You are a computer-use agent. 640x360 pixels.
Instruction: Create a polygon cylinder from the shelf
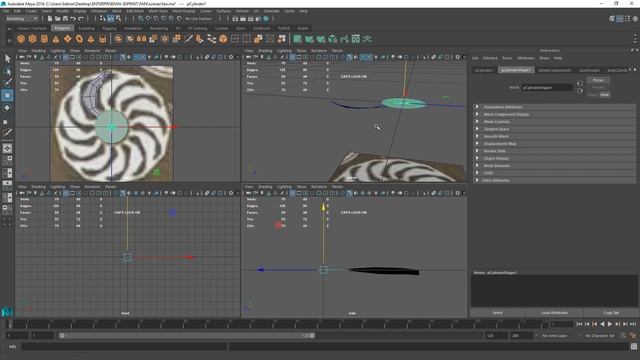pyautogui.click(x=44, y=39)
